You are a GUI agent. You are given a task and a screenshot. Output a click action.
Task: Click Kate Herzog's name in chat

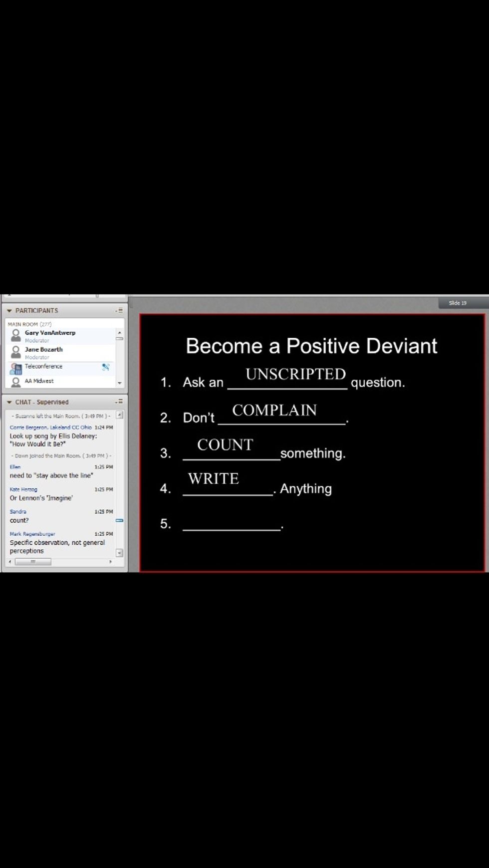coord(23,489)
